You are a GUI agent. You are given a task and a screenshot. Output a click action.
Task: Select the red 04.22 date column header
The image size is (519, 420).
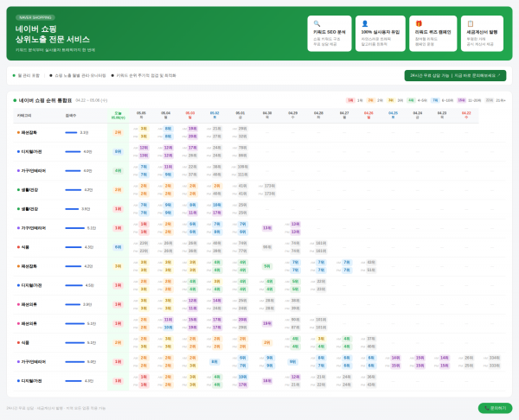click(x=466, y=115)
